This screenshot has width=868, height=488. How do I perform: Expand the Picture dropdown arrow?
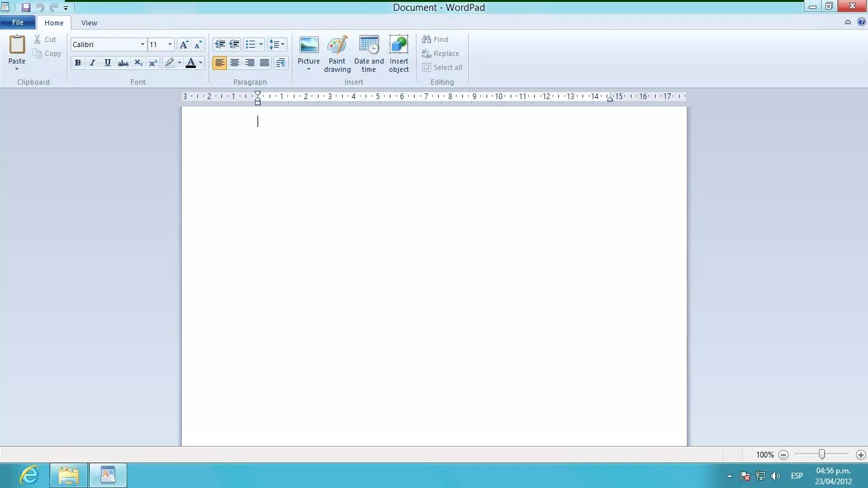[308, 69]
